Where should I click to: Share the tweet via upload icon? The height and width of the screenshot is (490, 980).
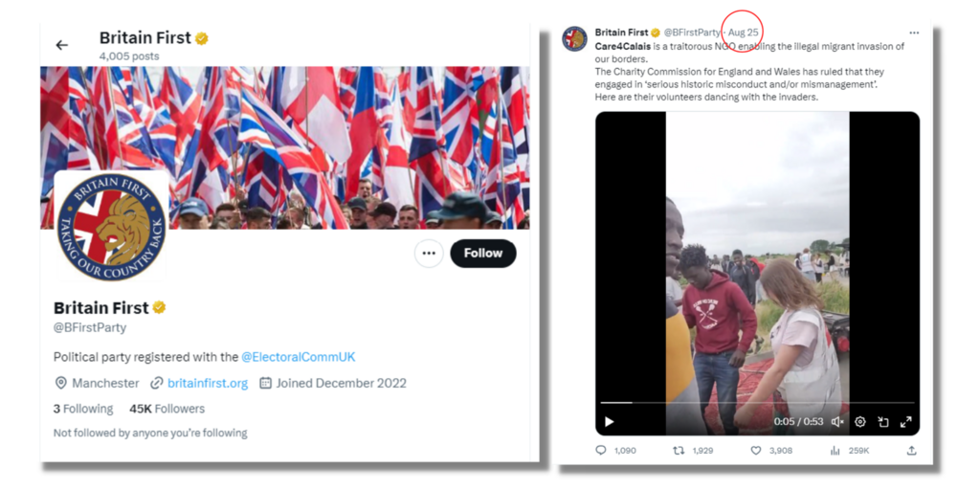(x=911, y=450)
